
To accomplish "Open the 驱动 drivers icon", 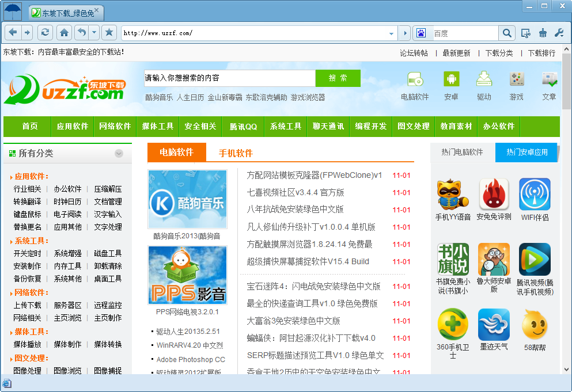I will [x=484, y=79].
